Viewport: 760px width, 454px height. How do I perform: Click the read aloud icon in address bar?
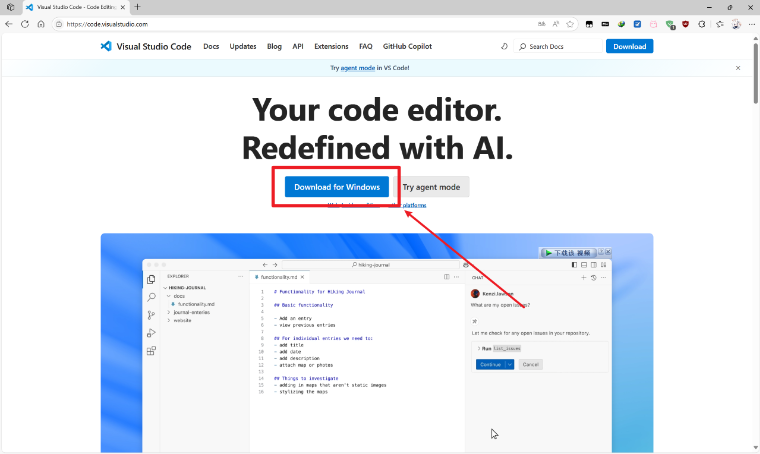556,24
